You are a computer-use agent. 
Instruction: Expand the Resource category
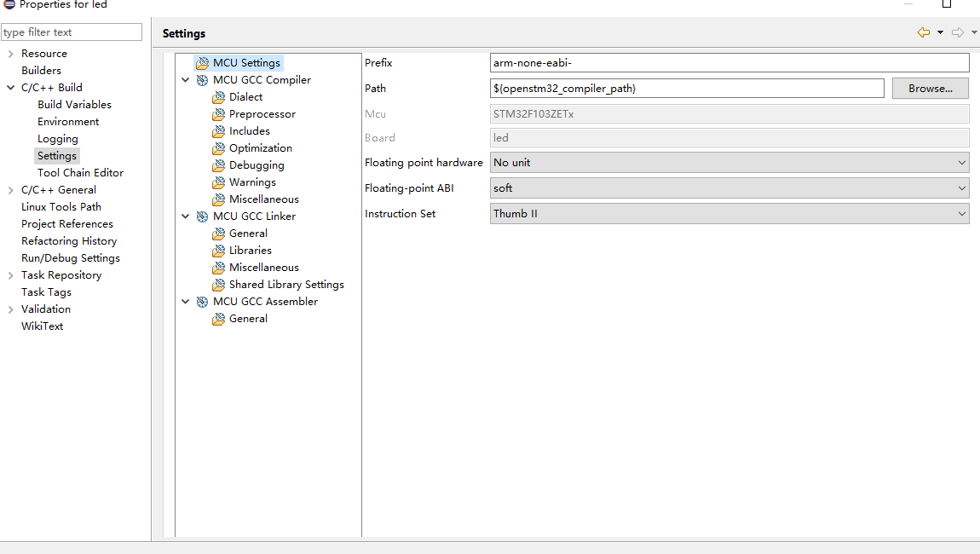coord(10,54)
